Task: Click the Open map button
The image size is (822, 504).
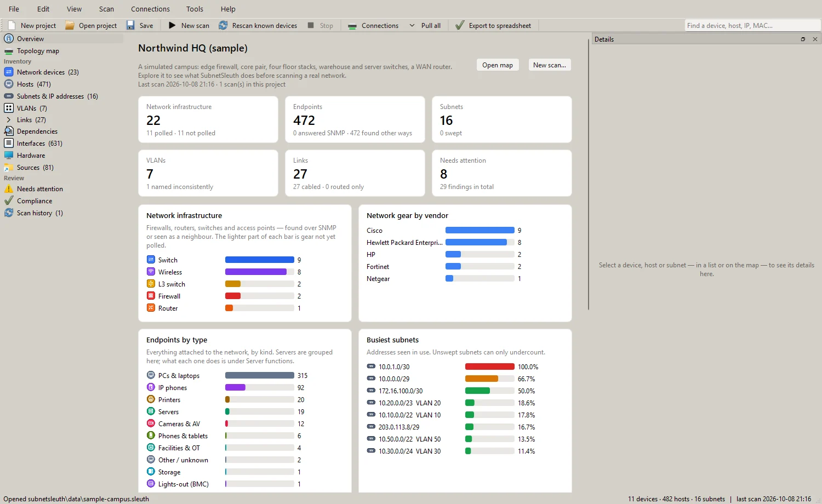Action: [x=498, y=65]
